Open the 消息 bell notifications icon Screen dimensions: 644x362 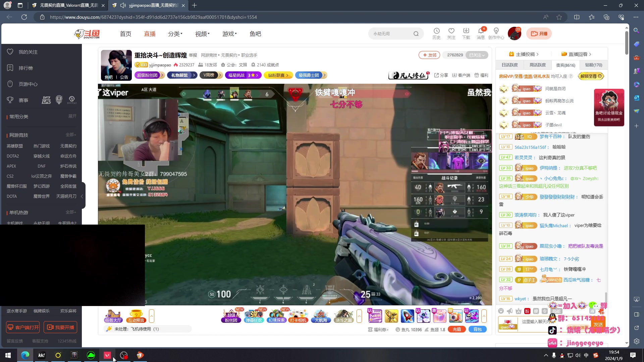[481, 31]
